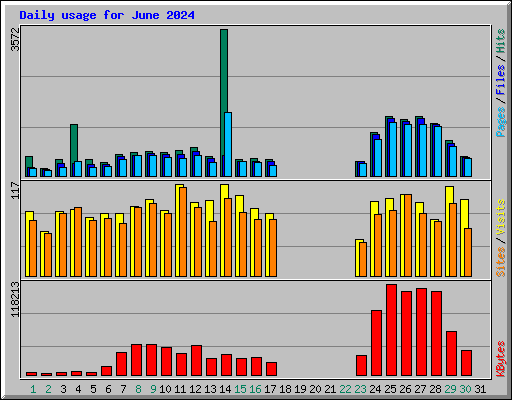Click day 12 on the x-axis
The image size is (512, 400).
coord(195,389)
